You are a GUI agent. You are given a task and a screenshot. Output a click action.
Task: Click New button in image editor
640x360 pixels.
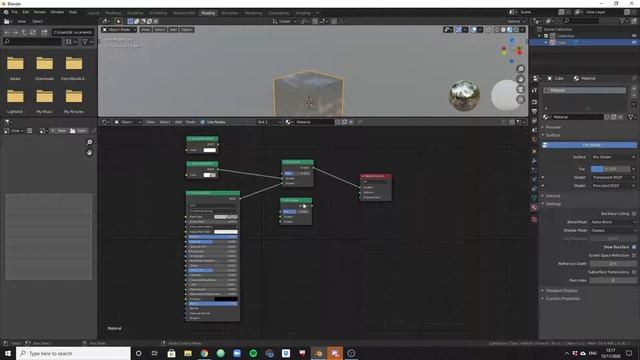(x=59, y=131)
